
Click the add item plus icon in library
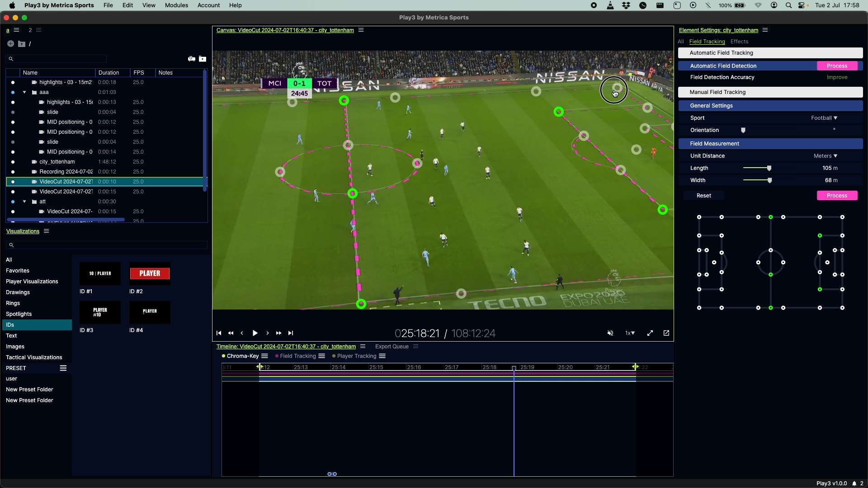[x=10, y=44]
